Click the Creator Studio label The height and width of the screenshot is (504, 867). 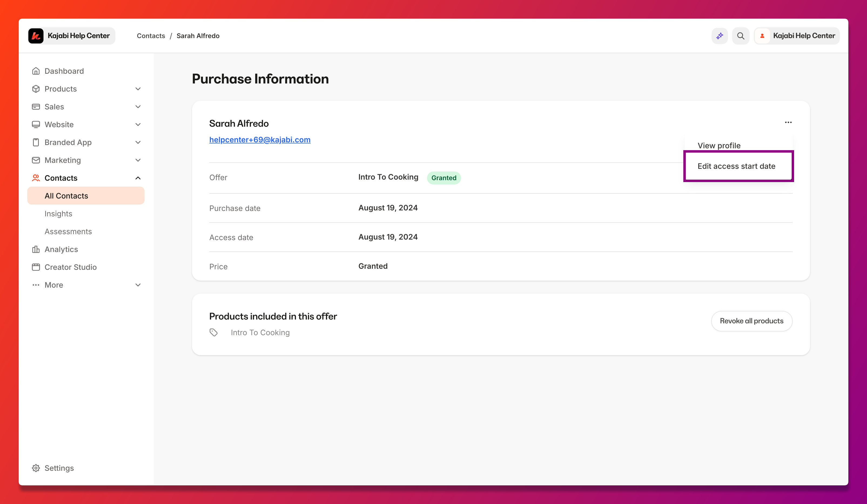click(70, 267)
